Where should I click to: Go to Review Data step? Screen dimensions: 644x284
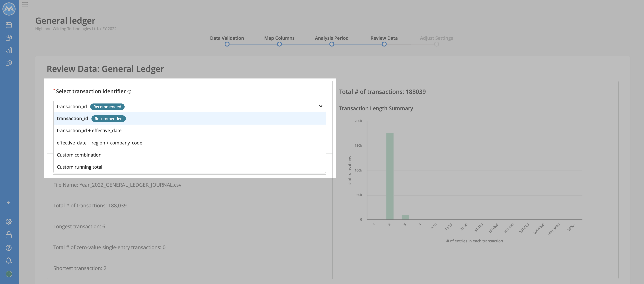(x=384, y=38)
